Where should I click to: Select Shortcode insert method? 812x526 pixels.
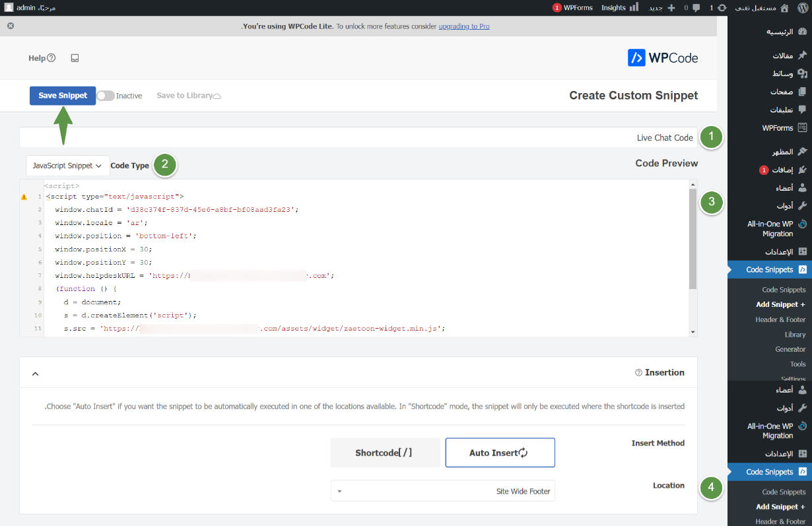tap(385, 453)
